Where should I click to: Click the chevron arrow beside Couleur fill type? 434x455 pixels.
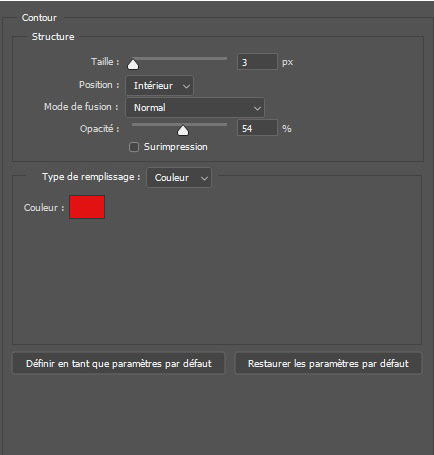coord(204,178)
